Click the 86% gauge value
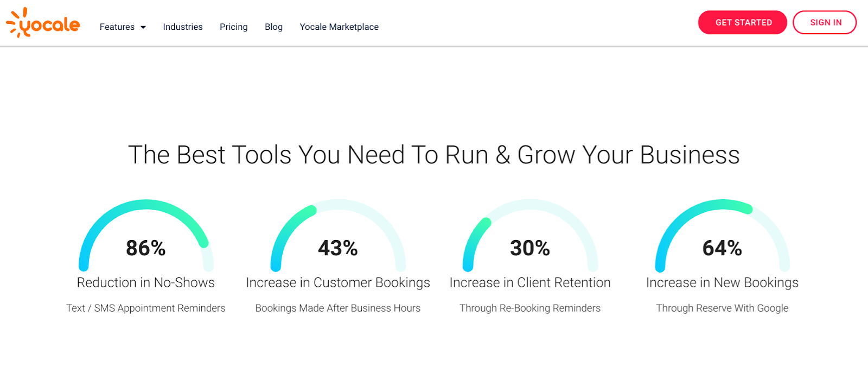 click(x=146, y=248)
